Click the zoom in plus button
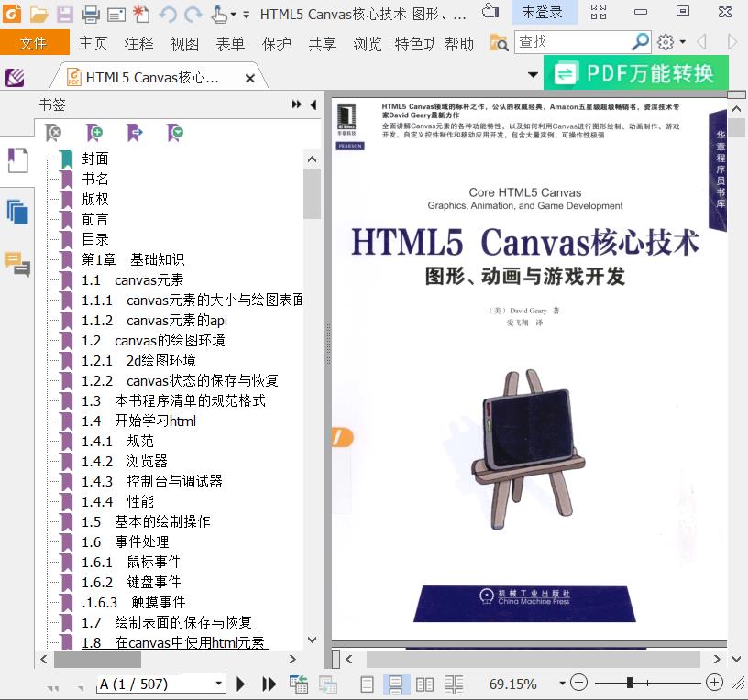748x700 pixels. pyautogui.click(x=714, y=683)
